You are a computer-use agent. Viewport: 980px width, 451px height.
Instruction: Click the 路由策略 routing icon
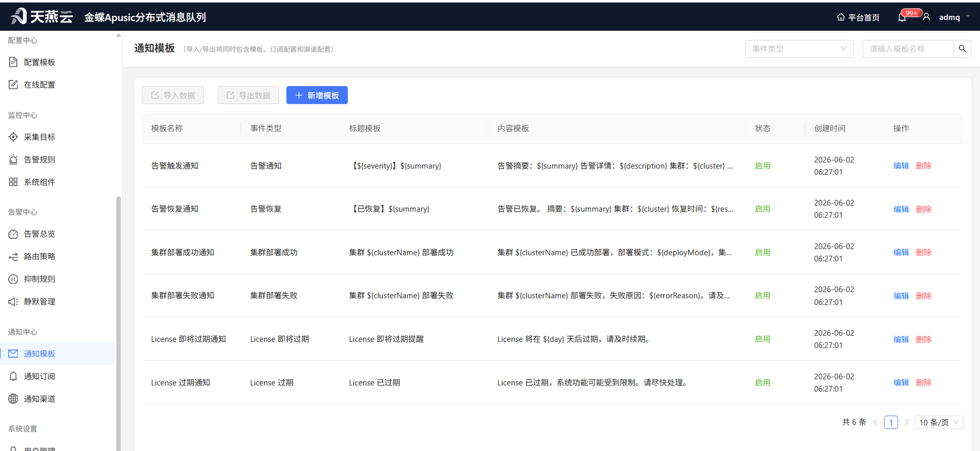click(x=13, y=256)
